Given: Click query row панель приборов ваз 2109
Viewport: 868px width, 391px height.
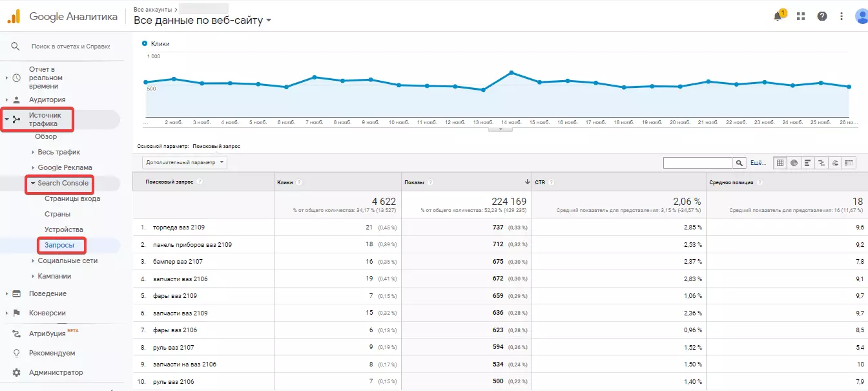Looking at the screenshot, I should (192, 244).
